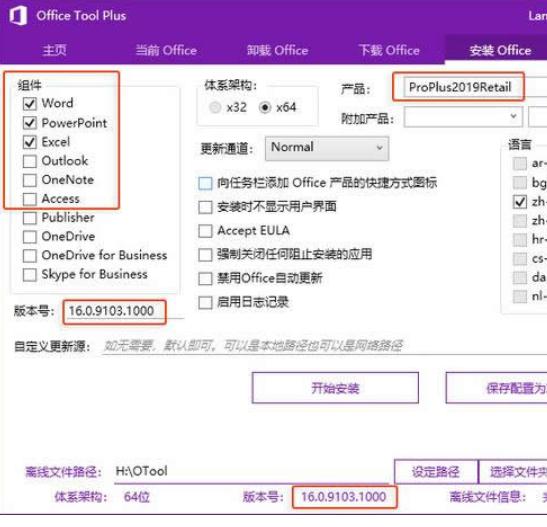Check the da language checkbox
Image resolution: width=547 pixels, height=527 pixels.
pyautogui.click(x=520, y=278)
